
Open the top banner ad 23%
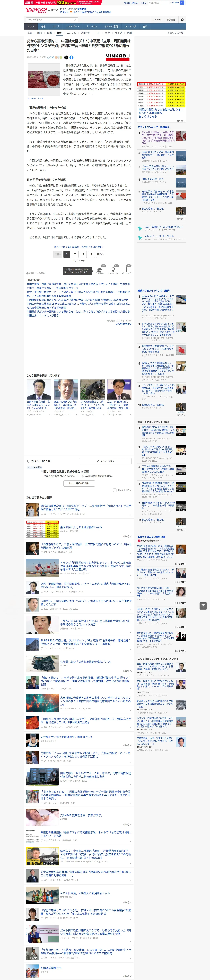coord(63,2)
